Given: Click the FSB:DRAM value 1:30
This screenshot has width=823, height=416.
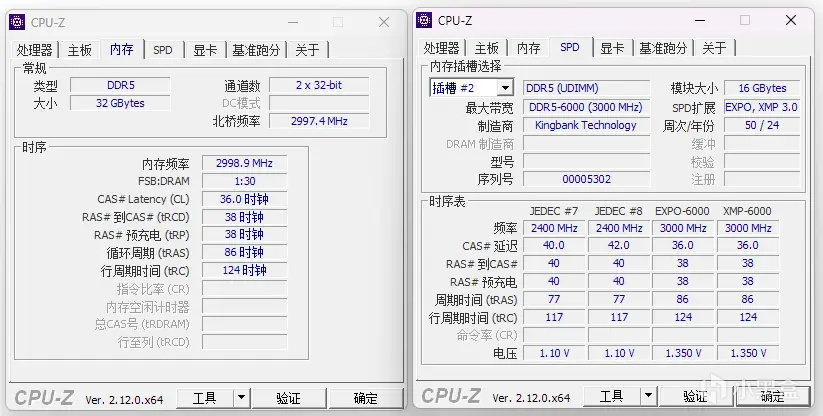Looking at the screenshot, I should click(245, 181).
